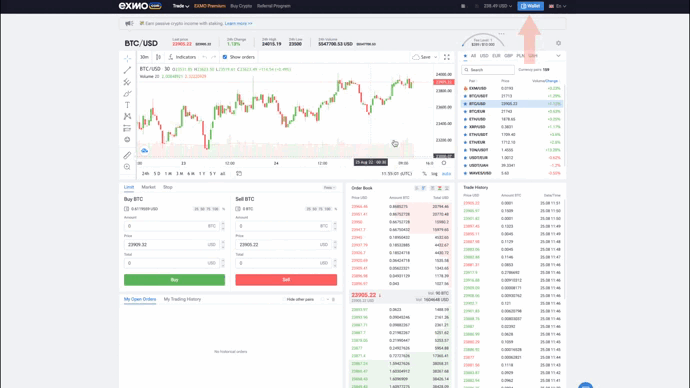Screen dimensions: 690x388
Task: Toggle the Show orders checkbox
Action: click(225, 57)
